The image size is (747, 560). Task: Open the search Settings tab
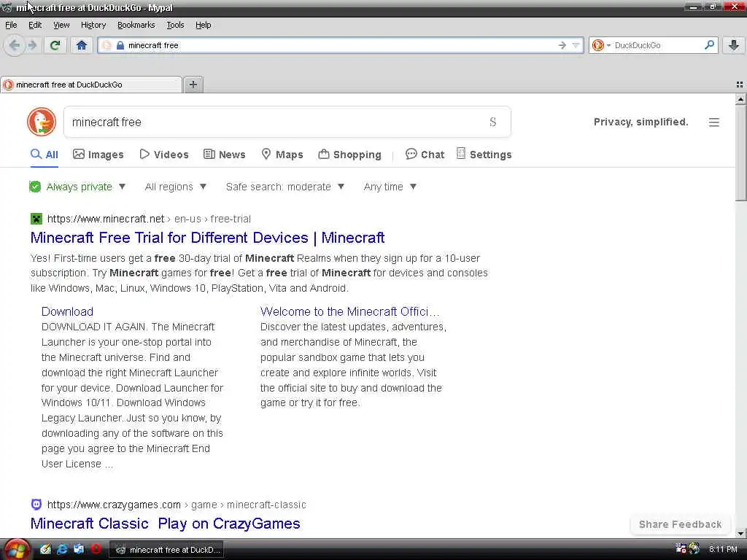484,155
